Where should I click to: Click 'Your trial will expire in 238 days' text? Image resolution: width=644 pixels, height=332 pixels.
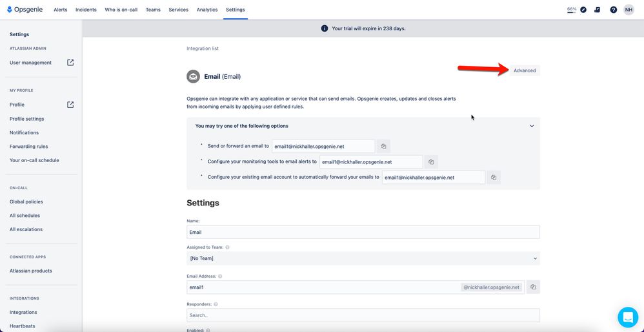pos(368,28)
